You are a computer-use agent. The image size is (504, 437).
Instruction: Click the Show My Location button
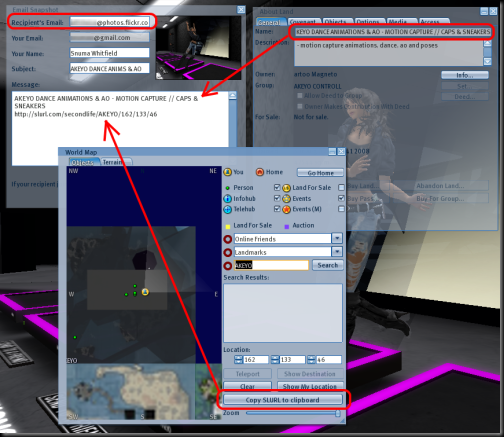click(x=310, y=386)
